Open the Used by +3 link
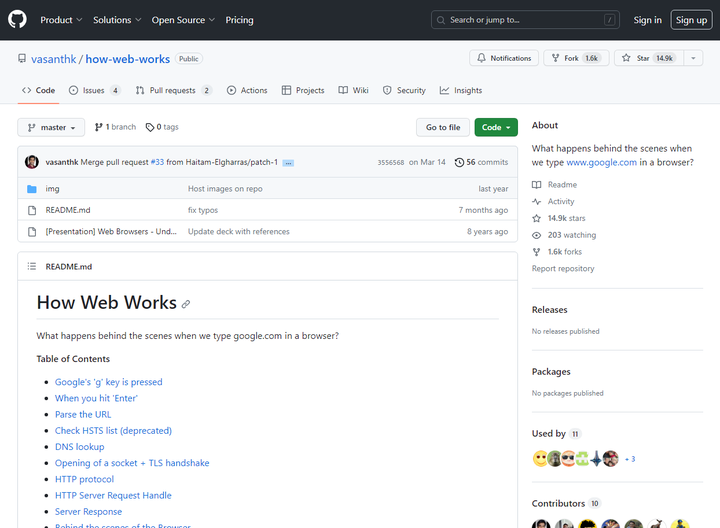The height and width of the screenshot is (528, 720). click(x=630, y=459)
